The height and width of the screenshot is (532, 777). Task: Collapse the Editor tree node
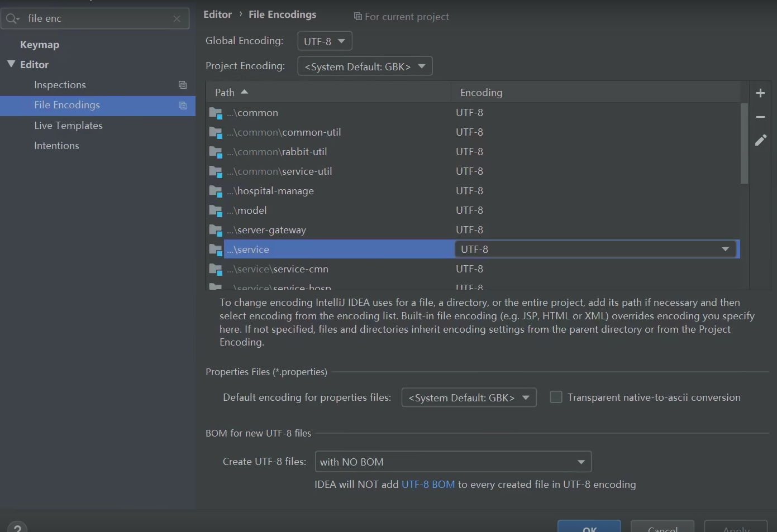pyautogui.click(x=11, y=64)
